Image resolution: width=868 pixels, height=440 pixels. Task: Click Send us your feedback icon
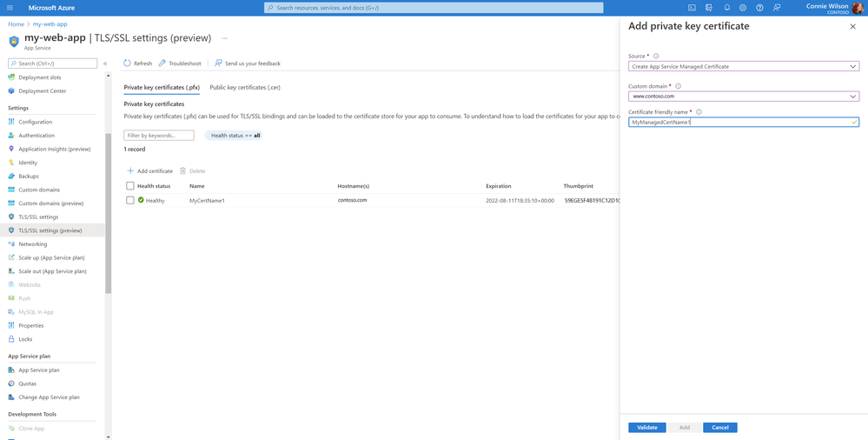point(218,63)
